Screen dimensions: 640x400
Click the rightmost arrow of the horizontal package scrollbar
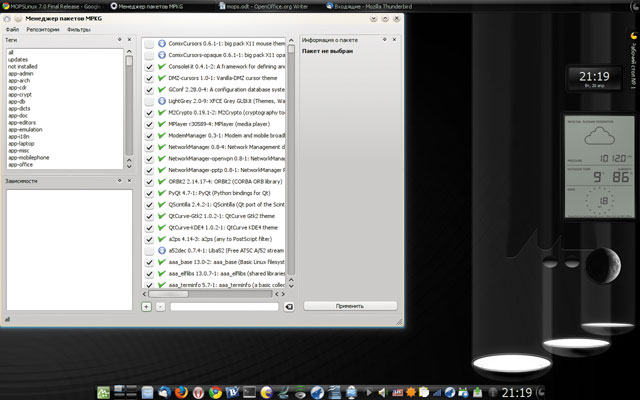(283, 294)
